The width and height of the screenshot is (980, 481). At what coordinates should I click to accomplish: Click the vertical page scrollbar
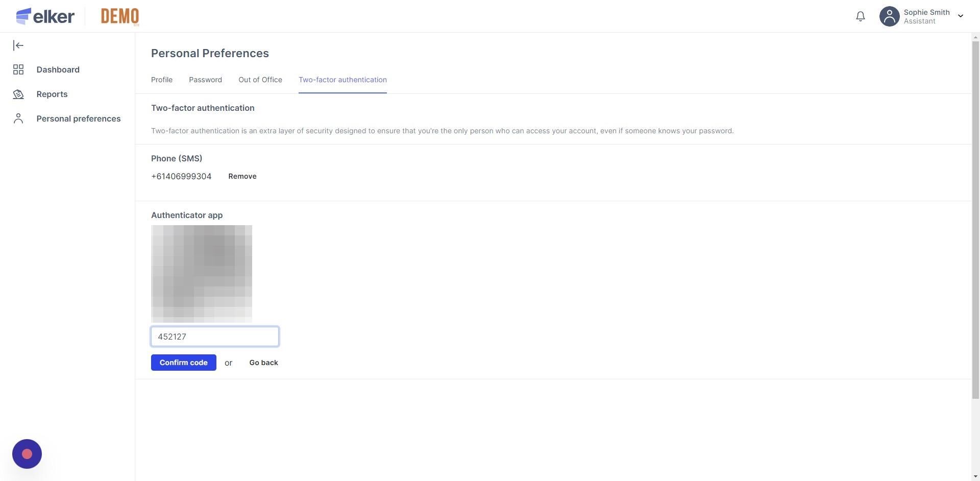tap(975, 220)
